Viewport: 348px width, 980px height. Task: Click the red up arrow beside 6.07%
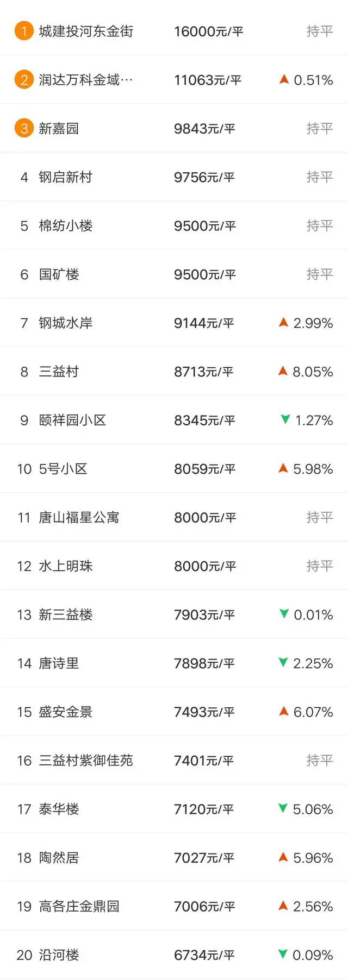pos(283,711)
